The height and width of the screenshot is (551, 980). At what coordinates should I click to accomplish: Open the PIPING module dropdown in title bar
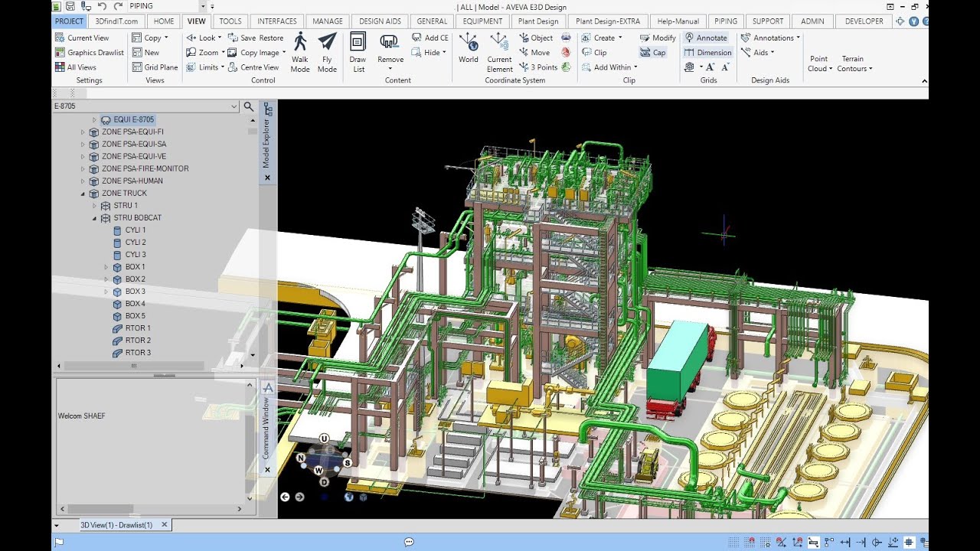[204, 6]
